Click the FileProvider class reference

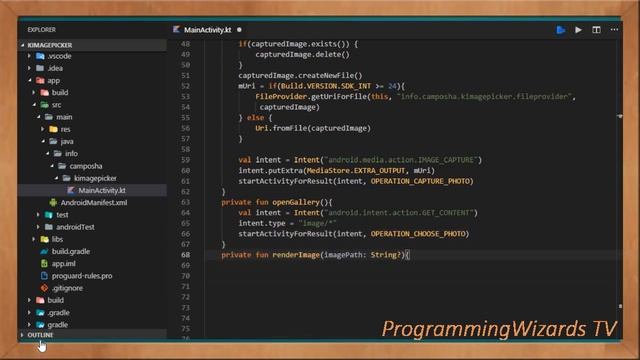281,97
